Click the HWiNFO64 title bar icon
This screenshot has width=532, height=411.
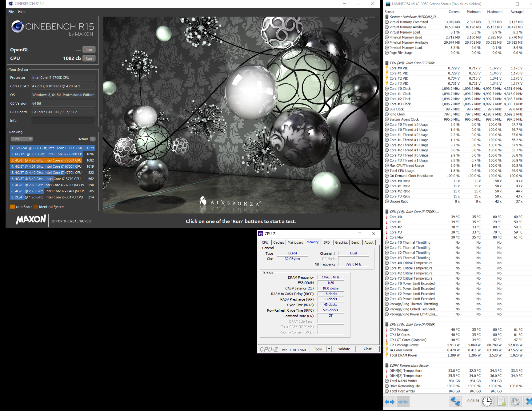point(388,4)
